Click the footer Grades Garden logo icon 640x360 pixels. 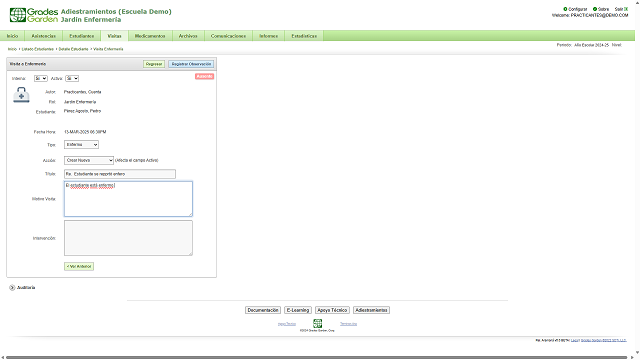coord(317,323)
